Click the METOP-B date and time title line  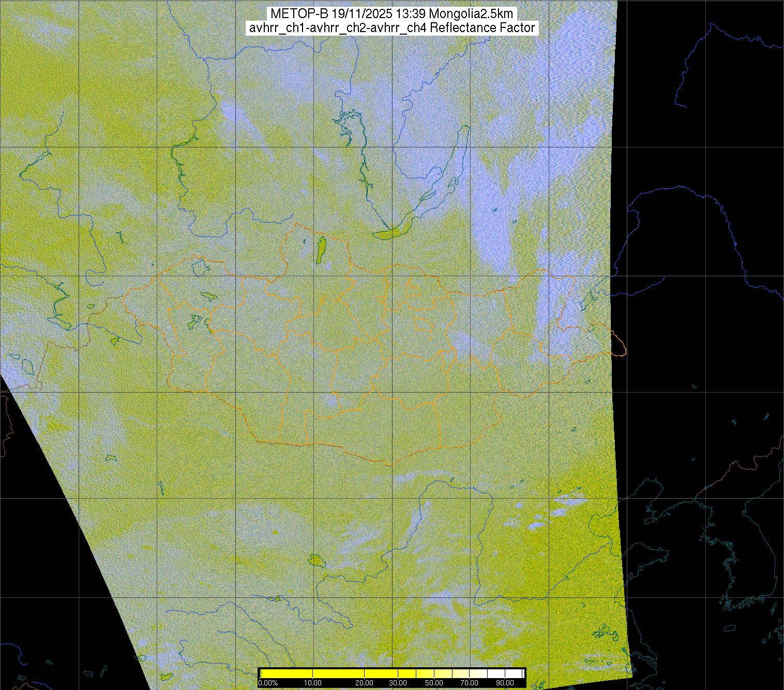391,14
